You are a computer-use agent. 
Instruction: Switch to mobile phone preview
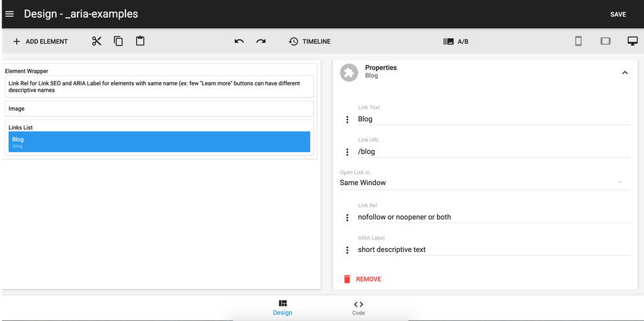578,41
